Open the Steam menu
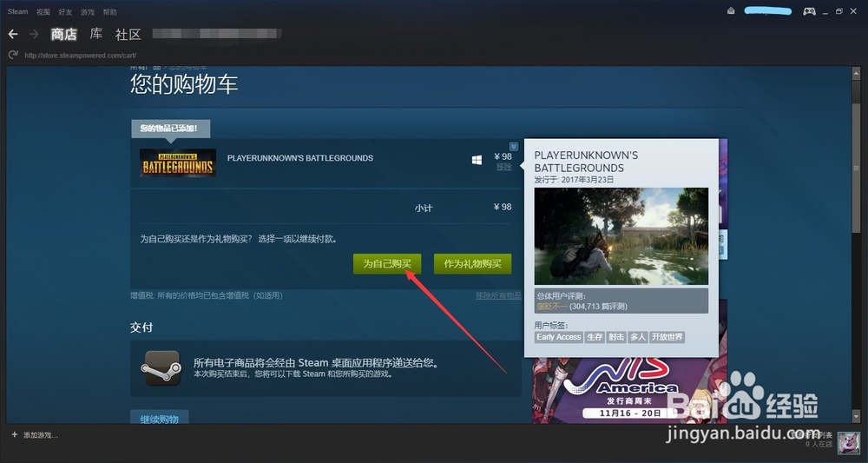This screenshot has width=868, height=463. pos(17,11)
